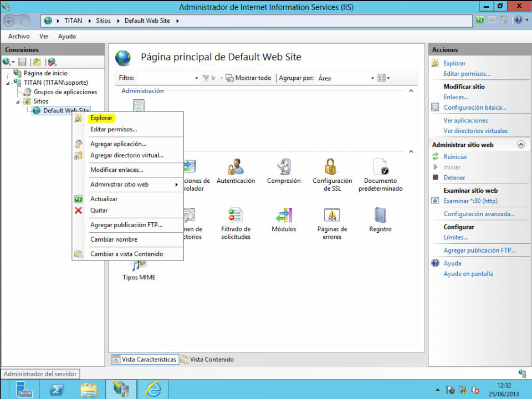
Task: Open the view mode dropdown button
Action: 383,78
